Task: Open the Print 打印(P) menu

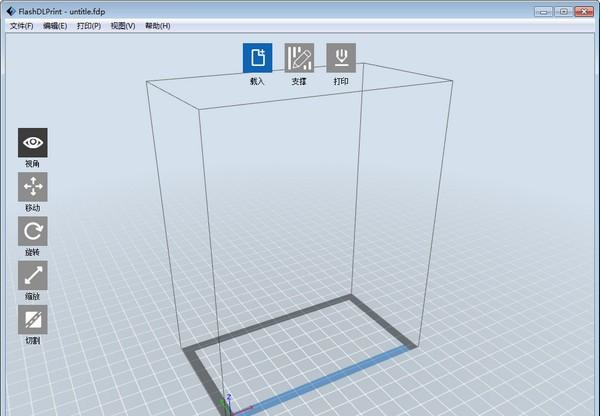Action: tap(89, 26)
